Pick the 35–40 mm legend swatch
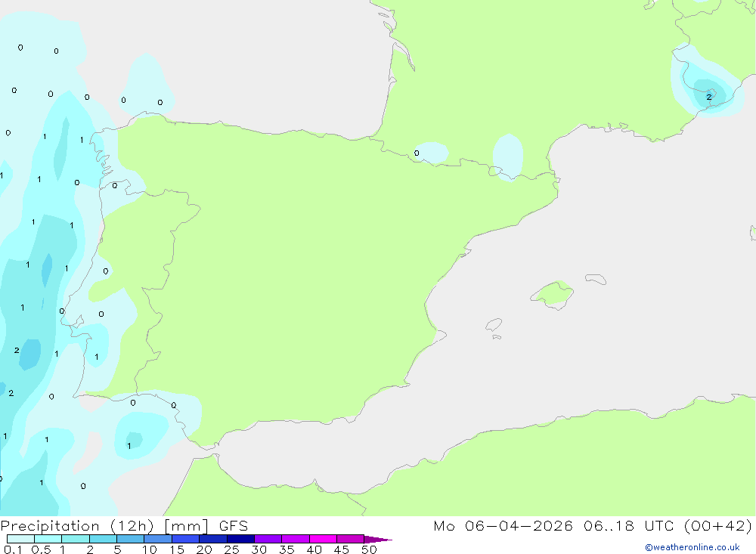756x554 pixels. pos(296,539)
